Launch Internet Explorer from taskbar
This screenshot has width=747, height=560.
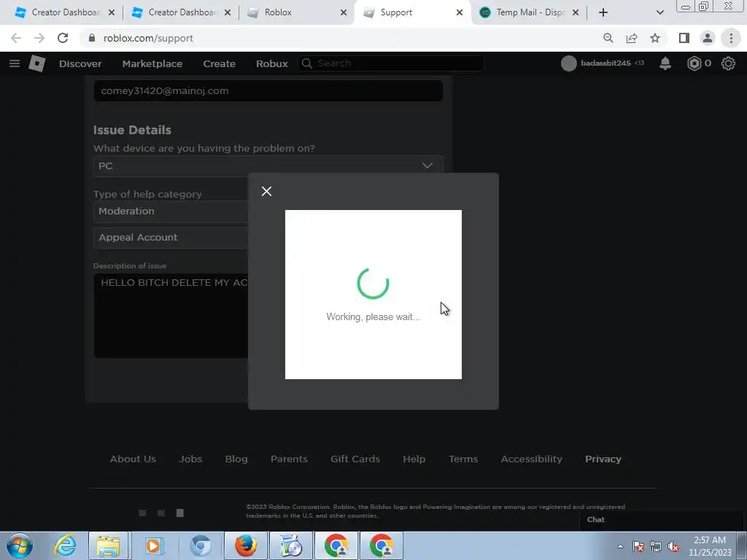[x=65, y=545]
